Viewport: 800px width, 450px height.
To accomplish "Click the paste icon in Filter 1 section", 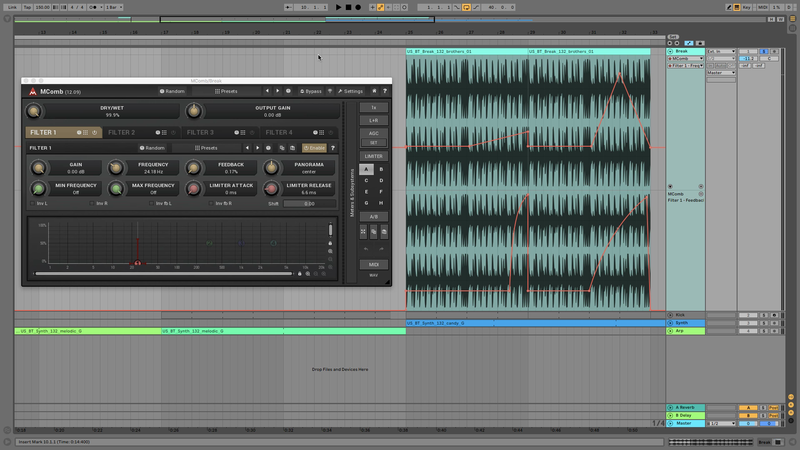I will (x=292, y=148).
